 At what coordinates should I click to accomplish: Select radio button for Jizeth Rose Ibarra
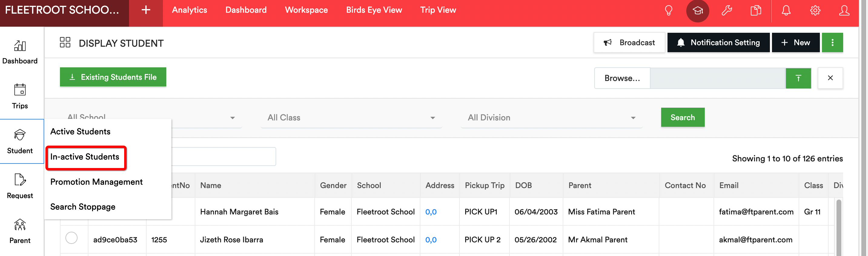[x=71, y=238]
